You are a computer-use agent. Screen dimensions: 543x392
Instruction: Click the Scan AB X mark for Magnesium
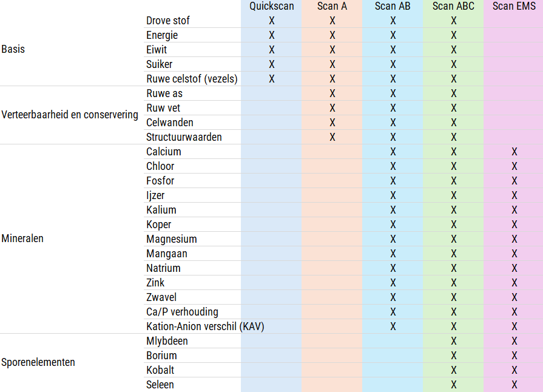coord(393,239)
